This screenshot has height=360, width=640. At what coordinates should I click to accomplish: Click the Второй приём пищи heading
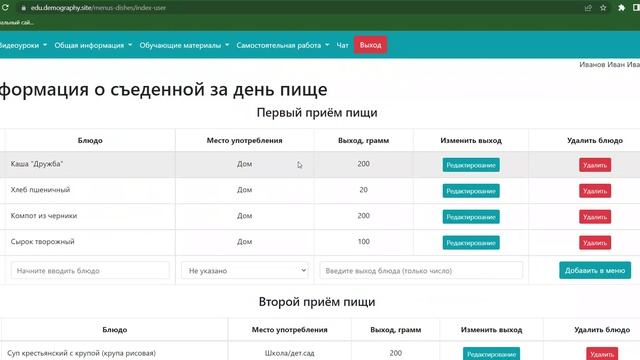click(x=317, y=302)
